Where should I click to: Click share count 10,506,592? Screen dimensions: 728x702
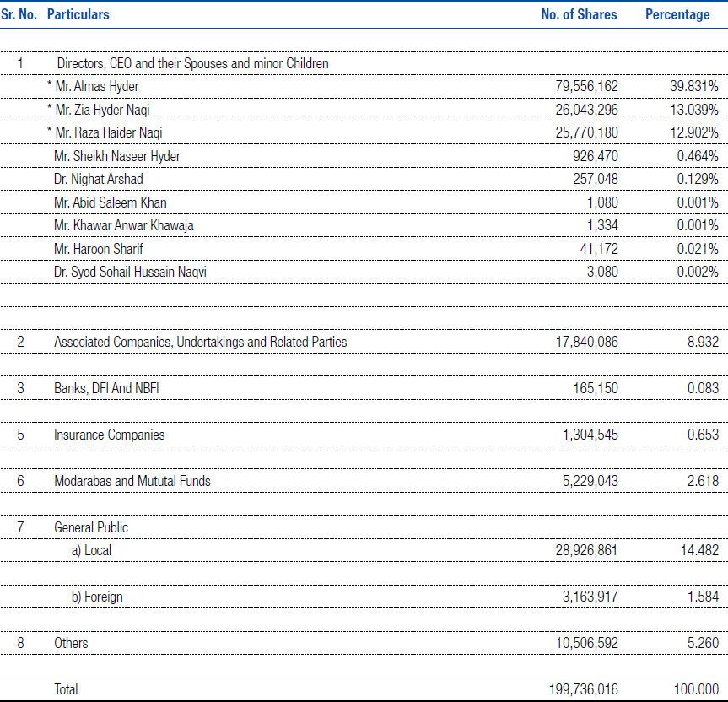tap(587, 644)
